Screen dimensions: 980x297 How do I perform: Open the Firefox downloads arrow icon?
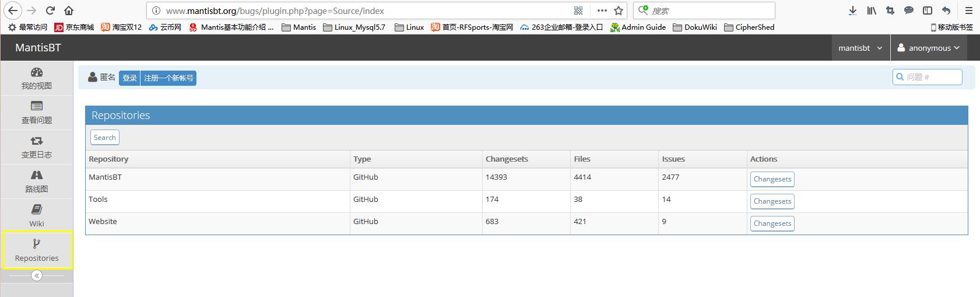[852, 11]
